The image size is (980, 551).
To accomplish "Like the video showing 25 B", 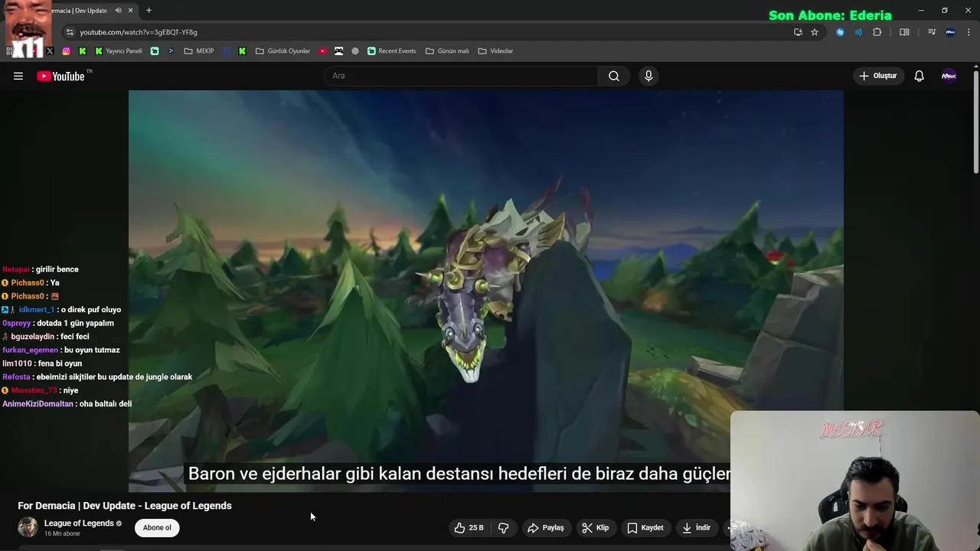I will click(469, 527).
